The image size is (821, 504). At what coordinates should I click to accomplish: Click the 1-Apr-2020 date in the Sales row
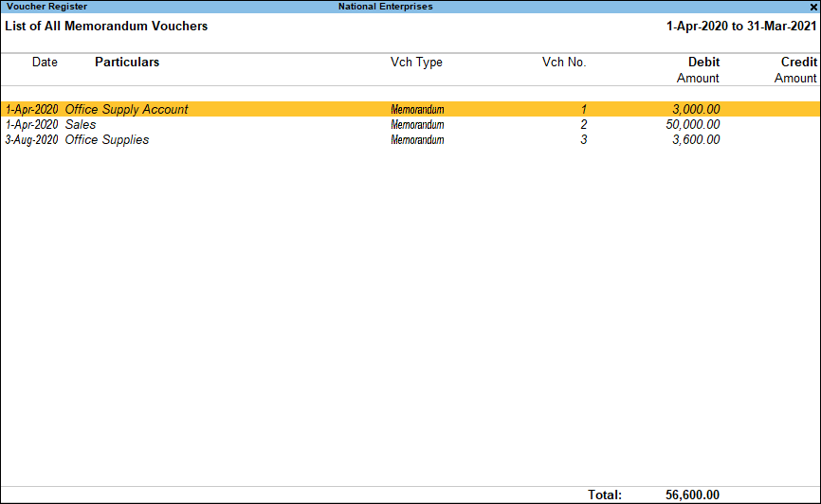click(x=31, y=124)
